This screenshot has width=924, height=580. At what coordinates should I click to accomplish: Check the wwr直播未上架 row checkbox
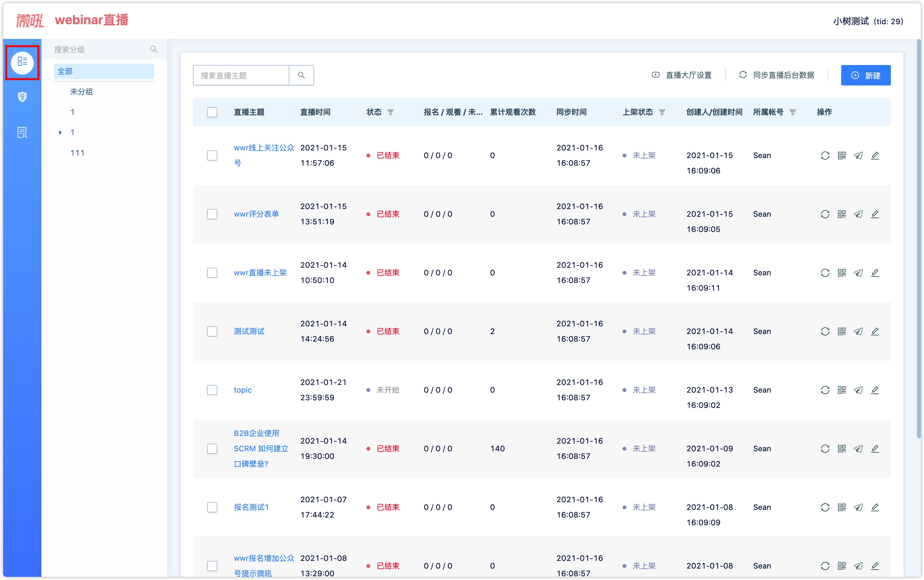(x=212, y=273)
